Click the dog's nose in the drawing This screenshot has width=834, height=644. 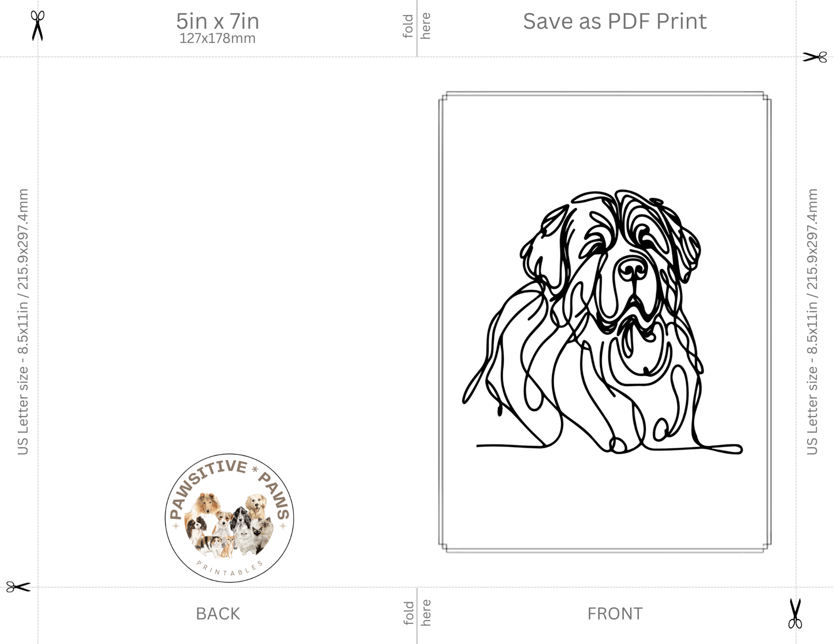click(633, 270)
